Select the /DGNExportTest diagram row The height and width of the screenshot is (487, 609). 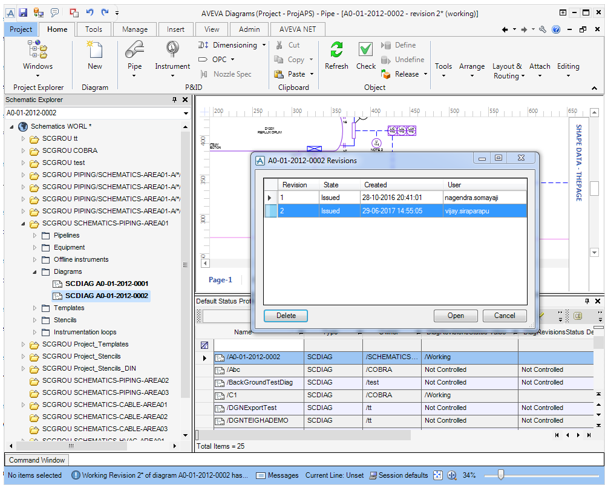pos(404,408)
